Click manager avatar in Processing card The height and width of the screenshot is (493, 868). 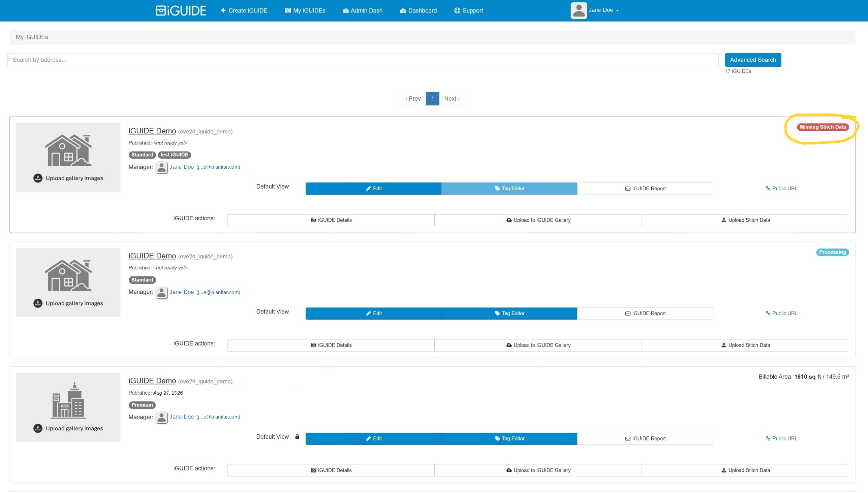point(162,293)
